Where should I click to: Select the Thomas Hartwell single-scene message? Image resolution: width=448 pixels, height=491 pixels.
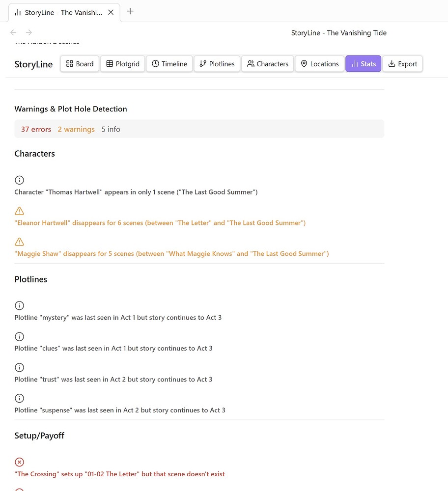[x=136, y=192]
